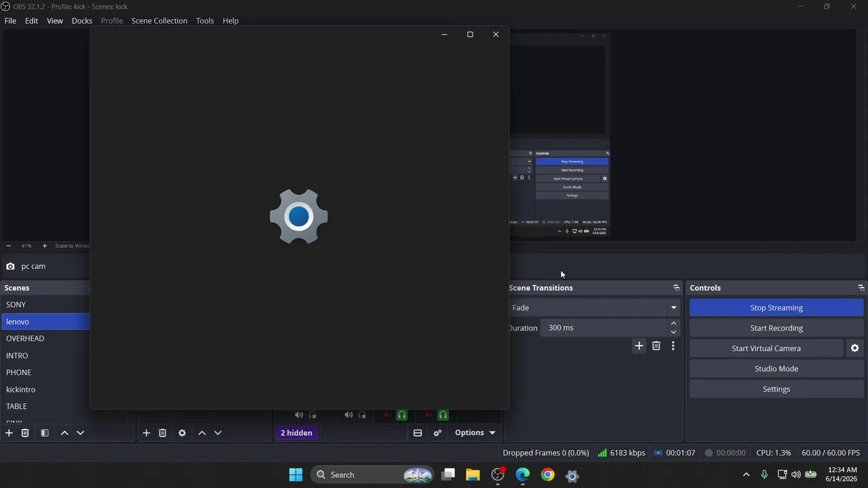Switch to OBS via its taskbar icon
The width and height of the screenshot is (868, 488).
[x=498, y=474]
